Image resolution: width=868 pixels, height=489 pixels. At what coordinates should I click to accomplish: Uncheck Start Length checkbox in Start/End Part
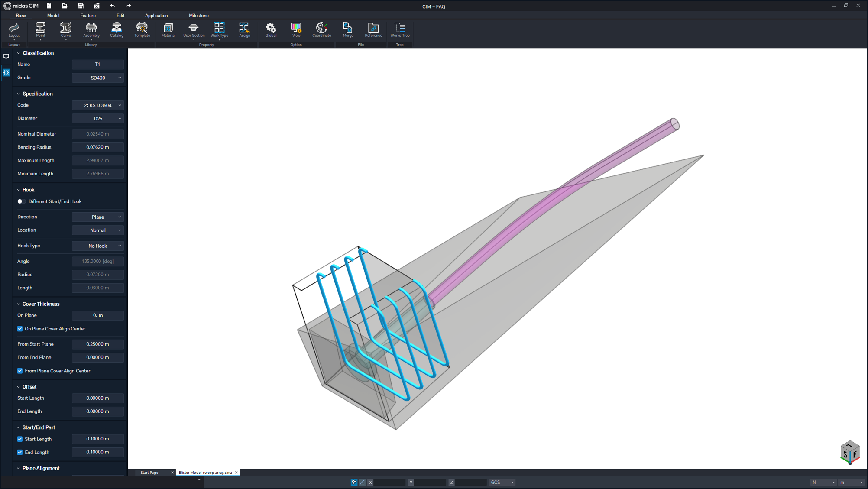pyautogui.click(x=20, y=439)
